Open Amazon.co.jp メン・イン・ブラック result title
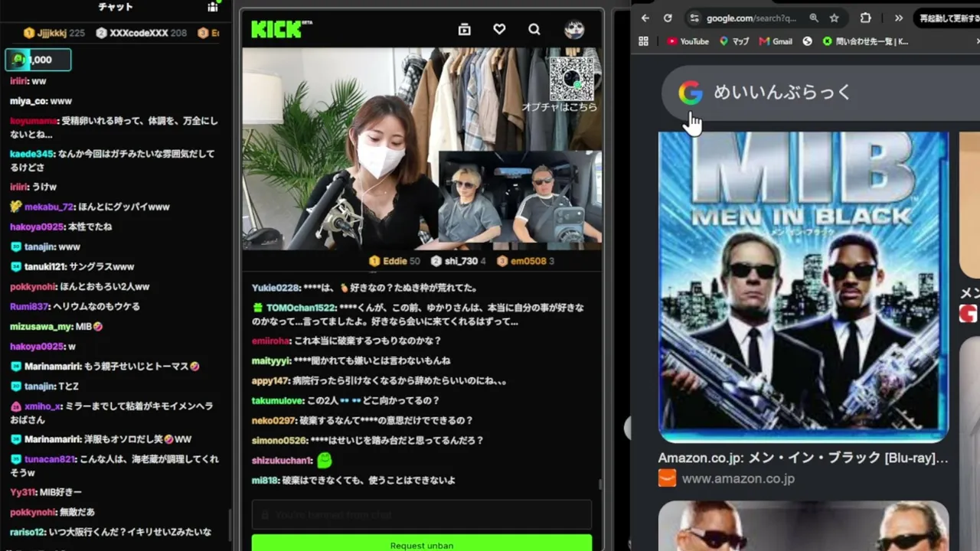The width and height of the screenshot is (980, 551). point(803,458)
